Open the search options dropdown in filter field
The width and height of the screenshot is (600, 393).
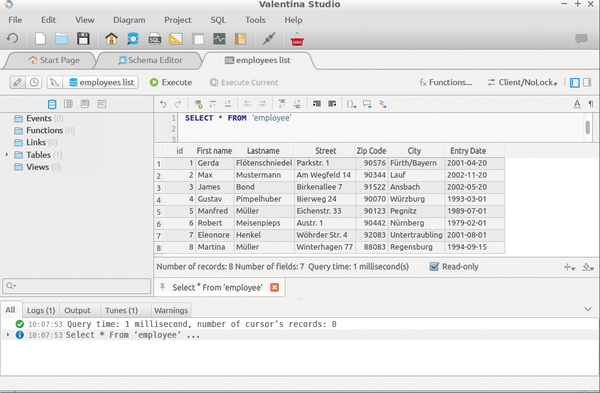[11, 285]
